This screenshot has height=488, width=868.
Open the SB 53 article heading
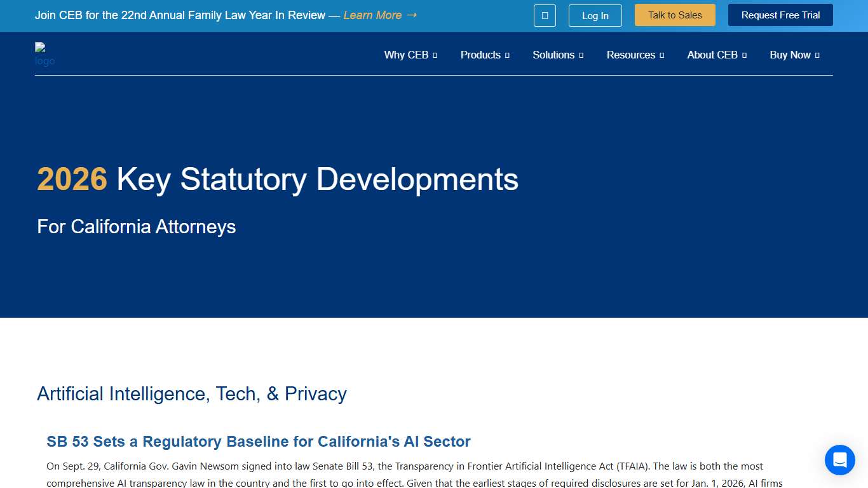click(259, 442)
